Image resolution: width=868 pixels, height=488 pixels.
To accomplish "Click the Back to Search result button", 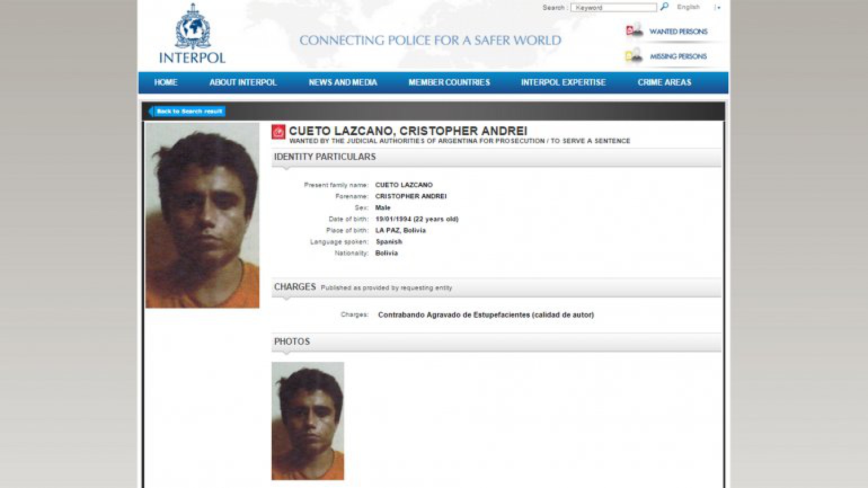I will (187, 111).
